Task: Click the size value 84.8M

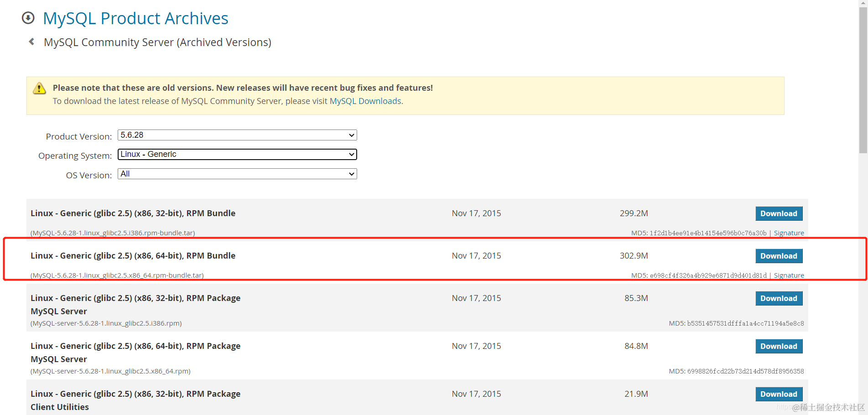Action: [x=636, y=346]
